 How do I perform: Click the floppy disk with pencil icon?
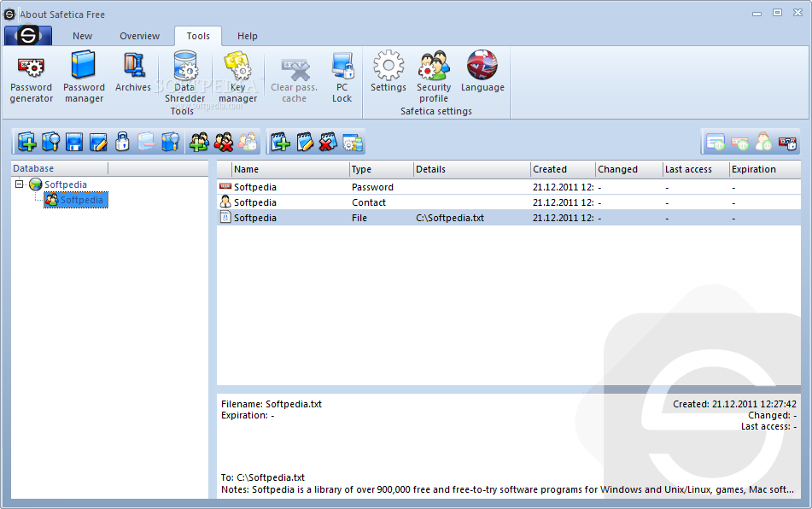pyautogui.click(x=98, y=142)
